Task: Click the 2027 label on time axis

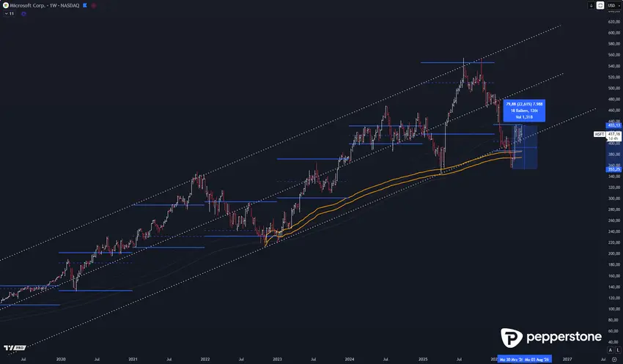Action: tap(567, 359)
